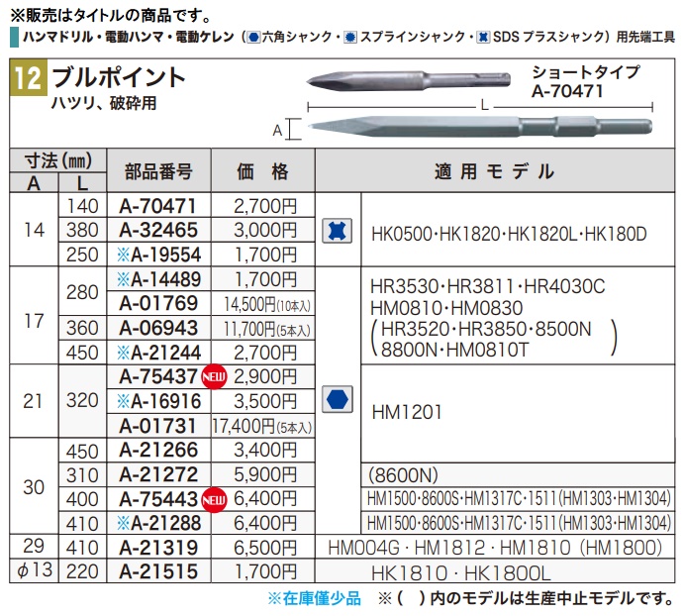The width and height of the screenshot is (684, 616).
Task: Select part number A-01731
Action: (x=158, y=426)
